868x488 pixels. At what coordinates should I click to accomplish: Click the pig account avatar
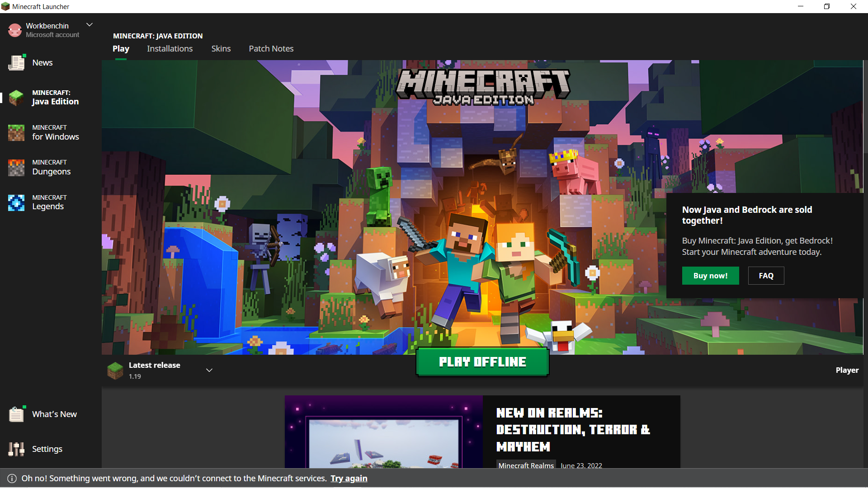tap(14, 30)
